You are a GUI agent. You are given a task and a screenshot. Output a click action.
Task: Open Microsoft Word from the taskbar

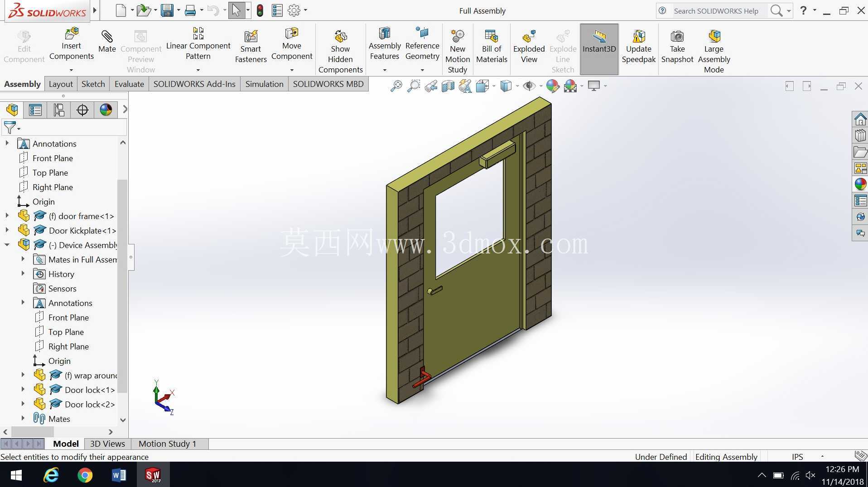(x=119, y=475)
